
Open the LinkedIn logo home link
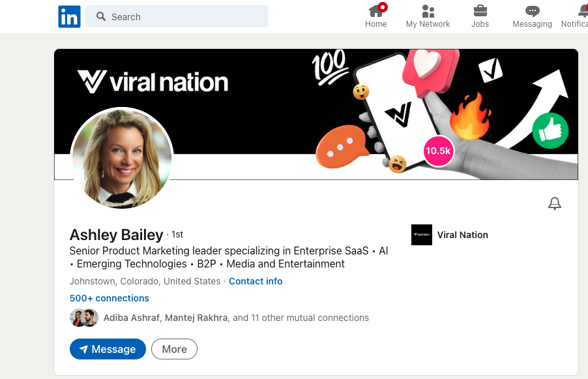(69, 16)
